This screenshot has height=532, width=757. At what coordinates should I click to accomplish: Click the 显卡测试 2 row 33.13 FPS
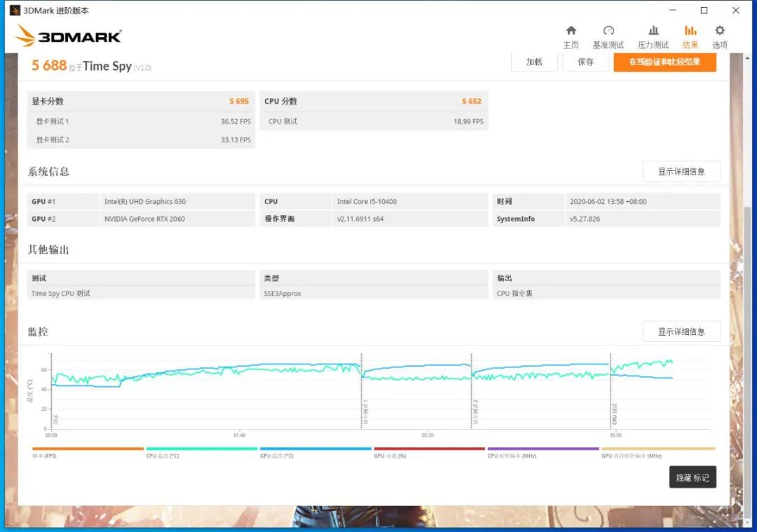(141, 139)
